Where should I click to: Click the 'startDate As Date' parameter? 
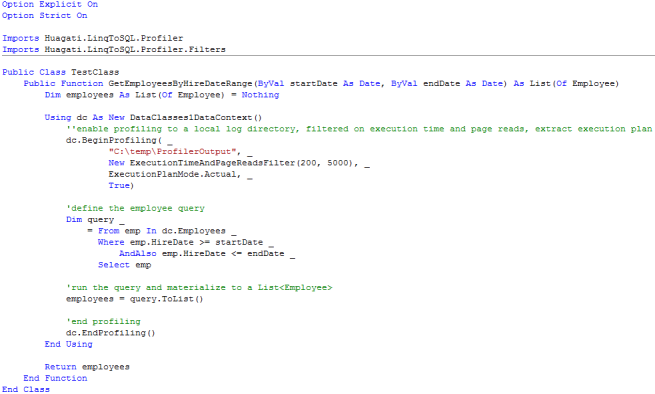(335, 84)
